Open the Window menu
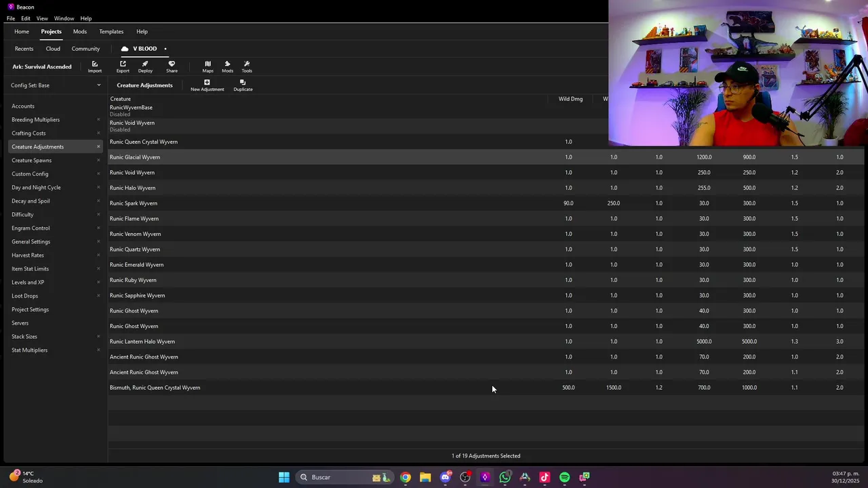 click(x=64, y=18)
